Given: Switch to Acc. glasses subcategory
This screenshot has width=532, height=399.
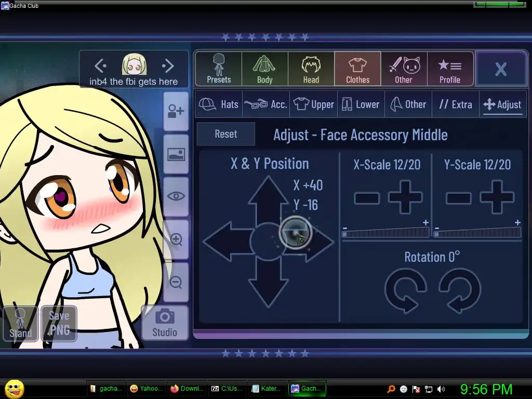Looking at the screenshot, I should tap(266, 104).
